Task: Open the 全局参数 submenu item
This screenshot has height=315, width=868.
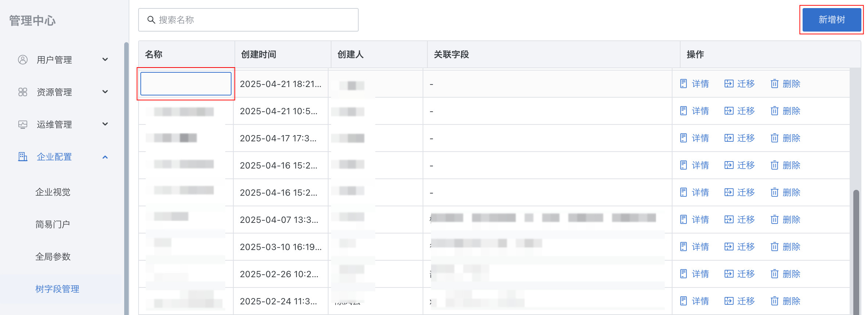Action: (x=53, y=257)
